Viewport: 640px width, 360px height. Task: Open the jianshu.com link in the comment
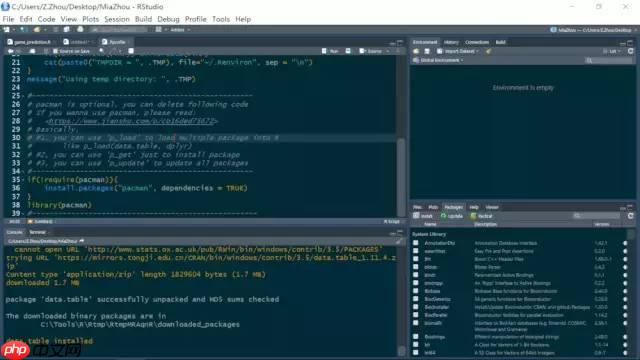(132, 121)
